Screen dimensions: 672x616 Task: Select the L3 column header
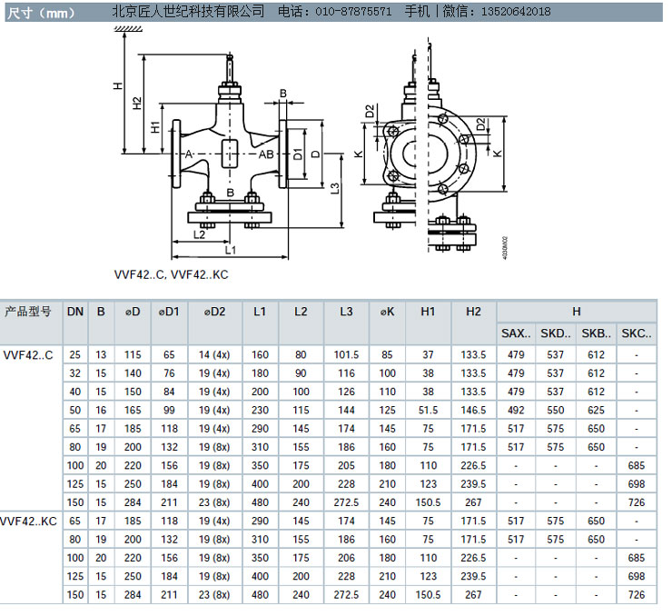[346, 312]
